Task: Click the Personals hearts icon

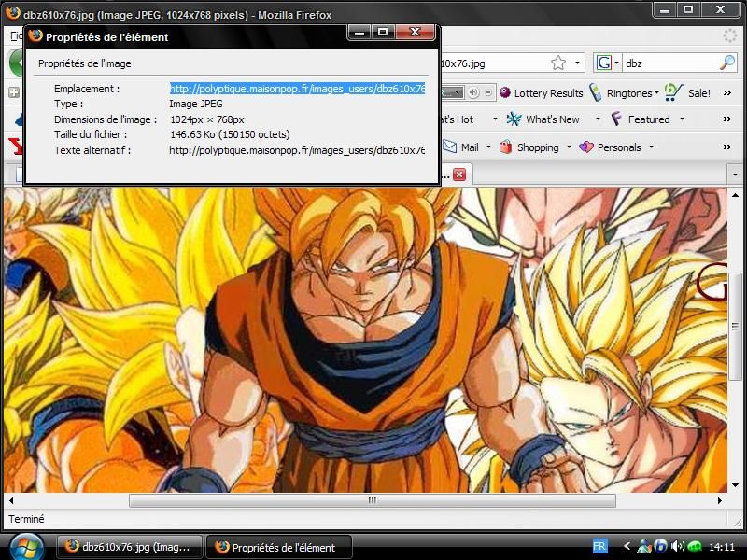Action: [x=586, y=147]
